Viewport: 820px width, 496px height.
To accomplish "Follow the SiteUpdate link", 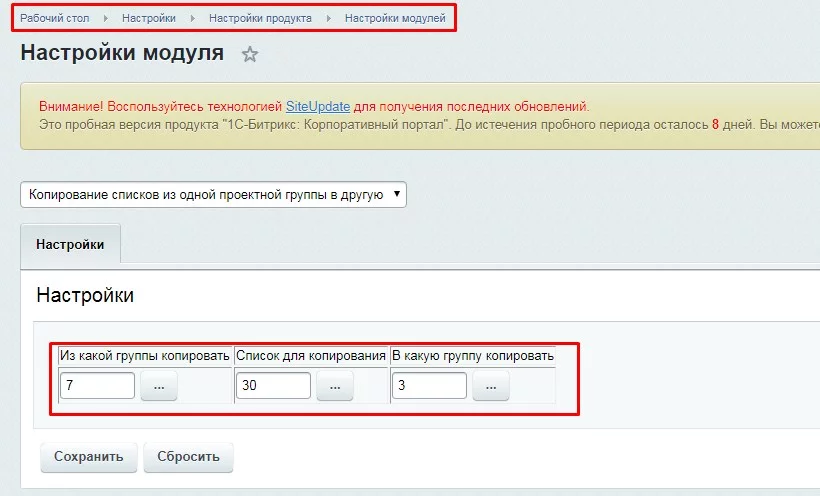I will (x=318, y=106).
